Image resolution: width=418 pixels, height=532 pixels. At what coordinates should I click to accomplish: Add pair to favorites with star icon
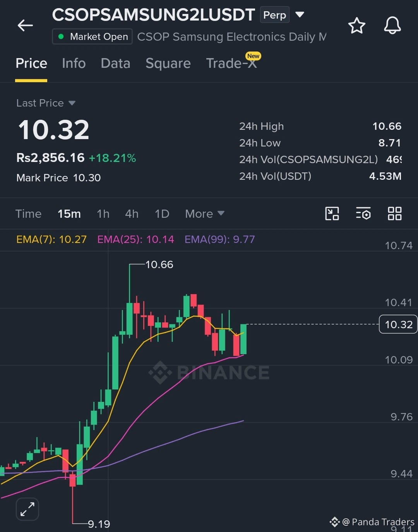[356, 26]
